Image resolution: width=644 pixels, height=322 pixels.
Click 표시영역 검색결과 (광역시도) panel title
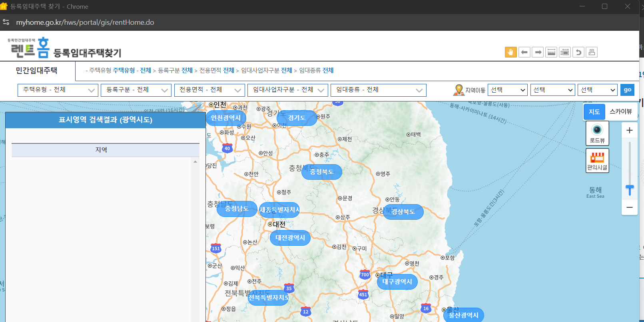click(x=106, y=120)
